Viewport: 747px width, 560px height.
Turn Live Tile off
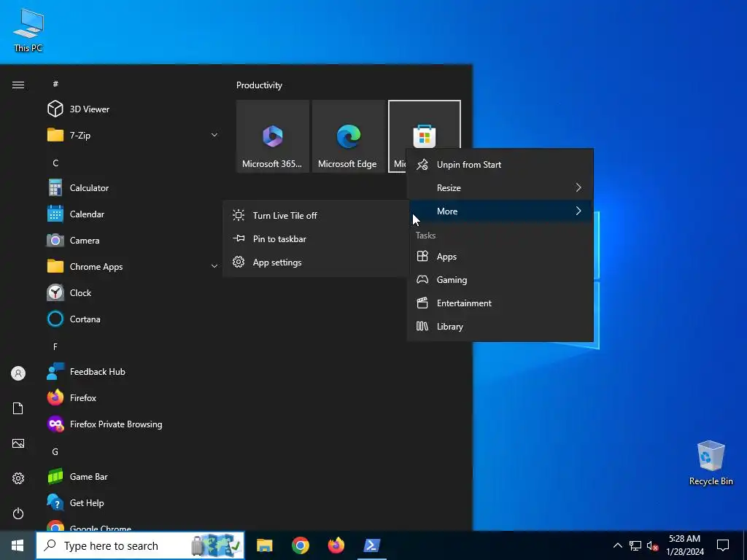(x=317, y=215)
